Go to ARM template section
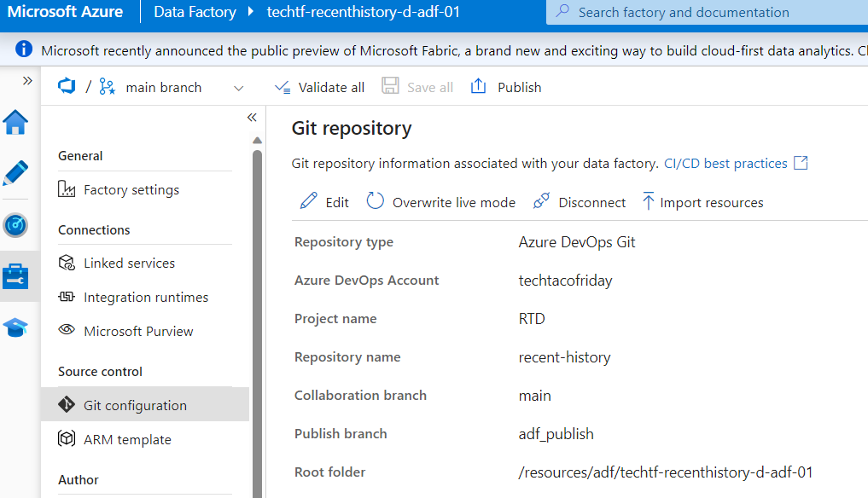 [127, 440]
